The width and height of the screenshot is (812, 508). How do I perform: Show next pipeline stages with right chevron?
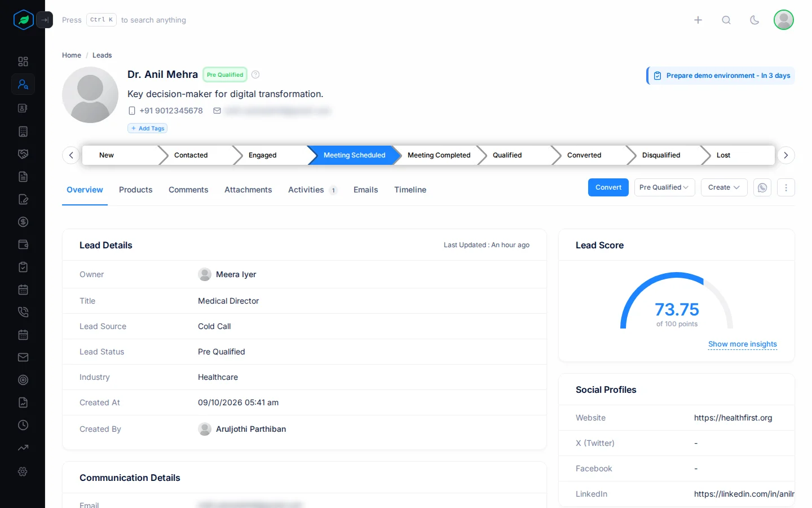coord(786,155)
